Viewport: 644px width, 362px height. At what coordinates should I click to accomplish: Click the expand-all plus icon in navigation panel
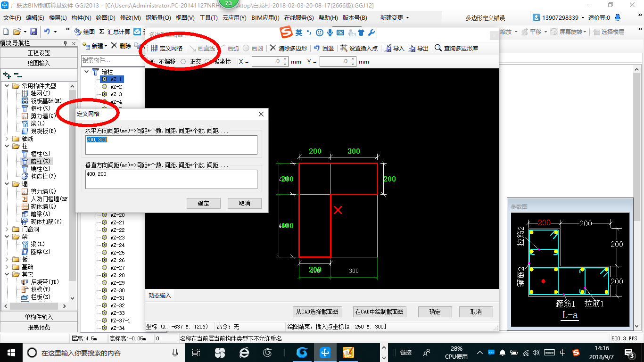7,75
